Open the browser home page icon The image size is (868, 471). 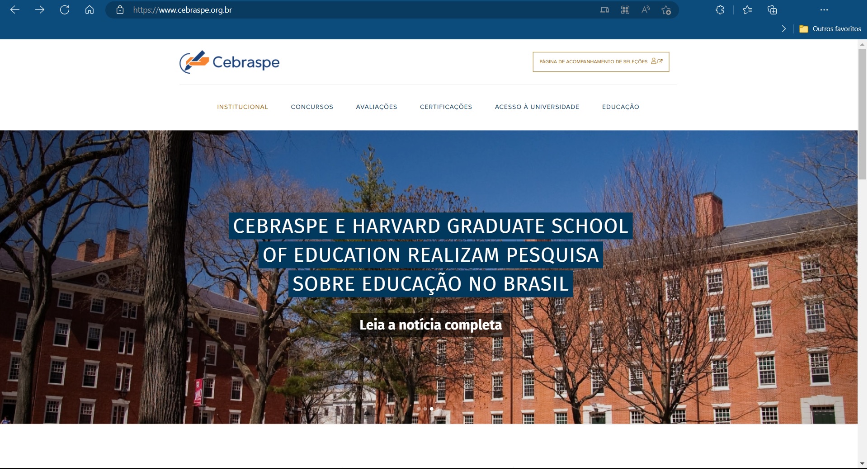[90, 10]
